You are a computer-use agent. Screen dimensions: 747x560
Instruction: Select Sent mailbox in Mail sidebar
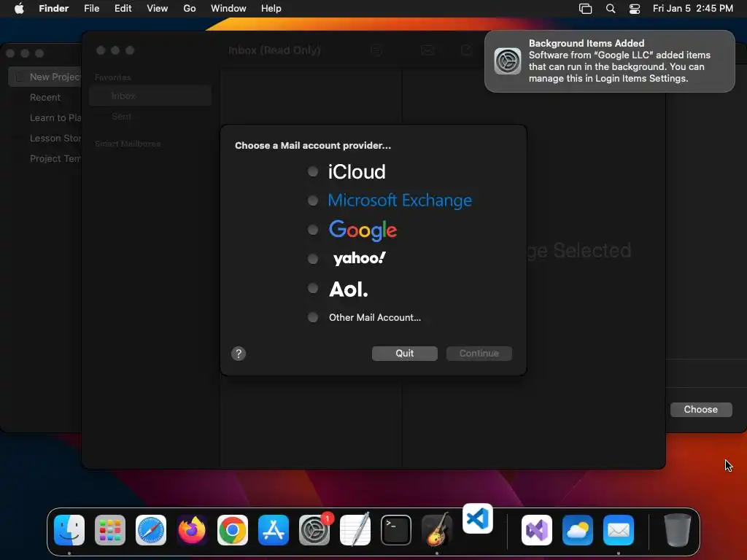click(150, 116)
